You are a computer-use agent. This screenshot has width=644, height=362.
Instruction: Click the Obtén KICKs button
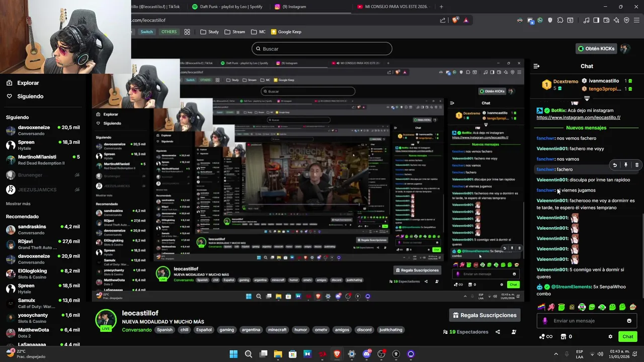pos(596,49)
